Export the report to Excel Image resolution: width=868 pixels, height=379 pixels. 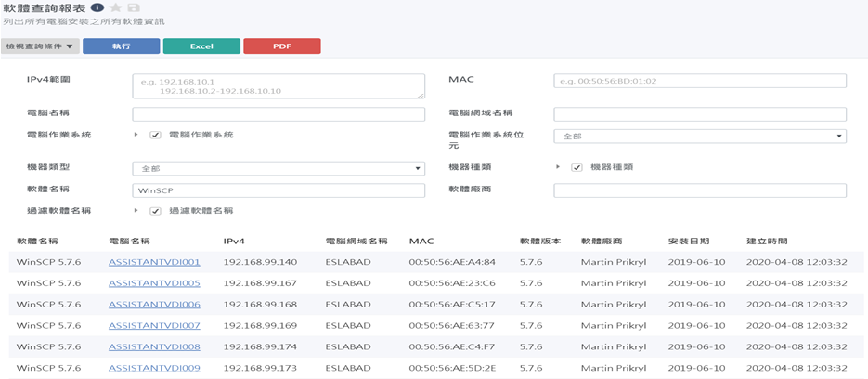[201, 46]
